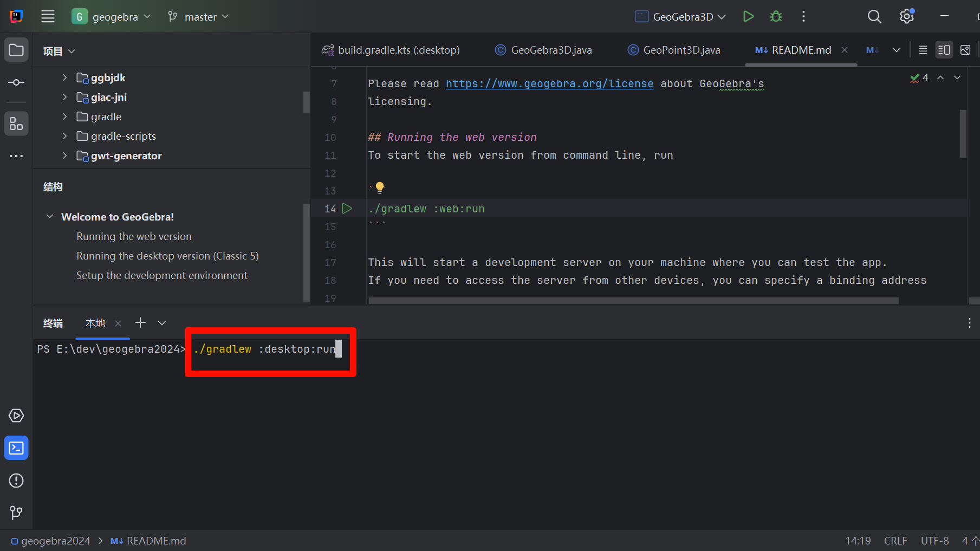
Task: Click the project tree vertical scrollbar
Action: click(x=306, y=102)
